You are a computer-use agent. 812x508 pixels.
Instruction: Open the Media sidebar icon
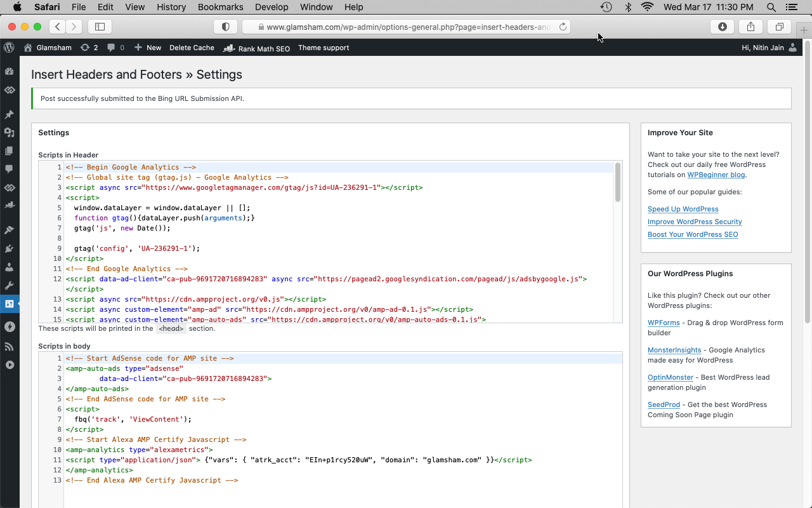tap(9, 133)
